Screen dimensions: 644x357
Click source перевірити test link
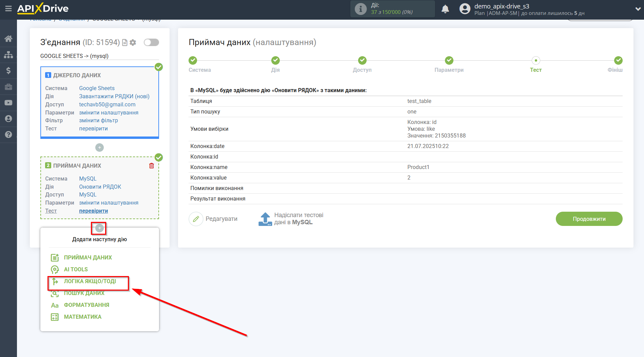(x=93, y=128)
